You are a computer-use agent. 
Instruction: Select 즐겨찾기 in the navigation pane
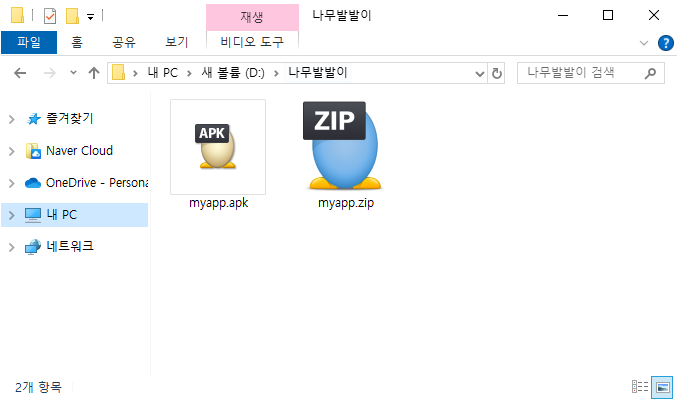pyautogui.click(x=70, y=118)
